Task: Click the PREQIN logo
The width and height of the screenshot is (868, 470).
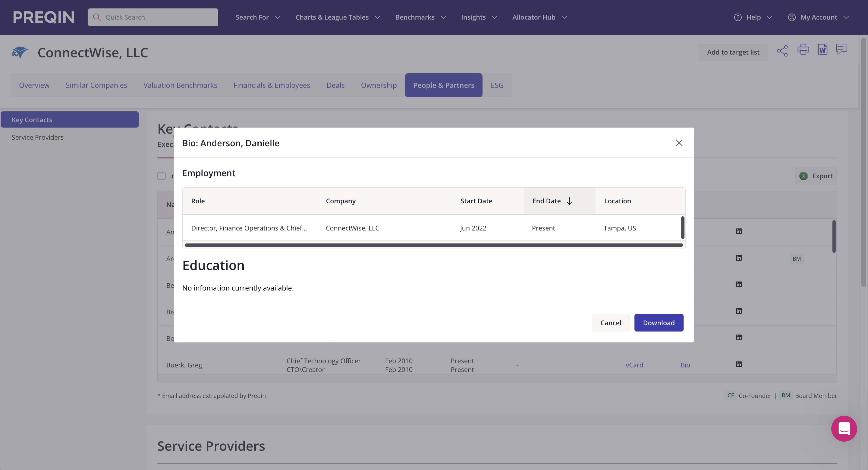Action: pos(43,17)
